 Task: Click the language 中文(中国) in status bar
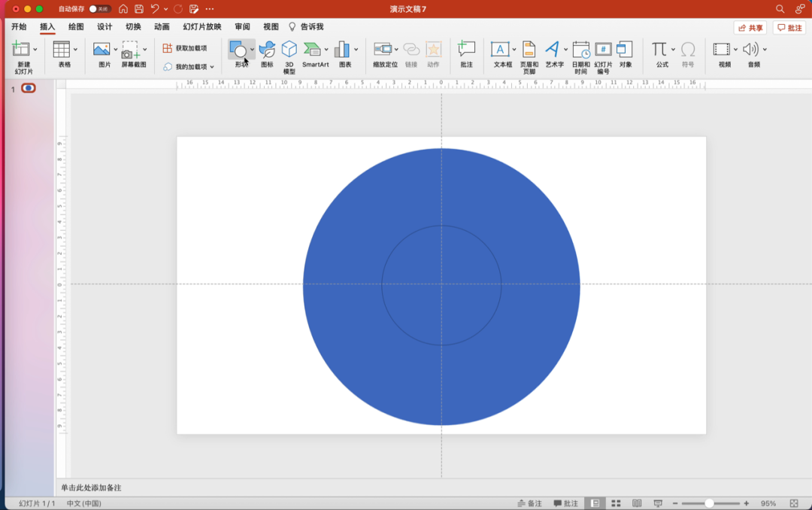pyautogui.click(x=84, y=503)
